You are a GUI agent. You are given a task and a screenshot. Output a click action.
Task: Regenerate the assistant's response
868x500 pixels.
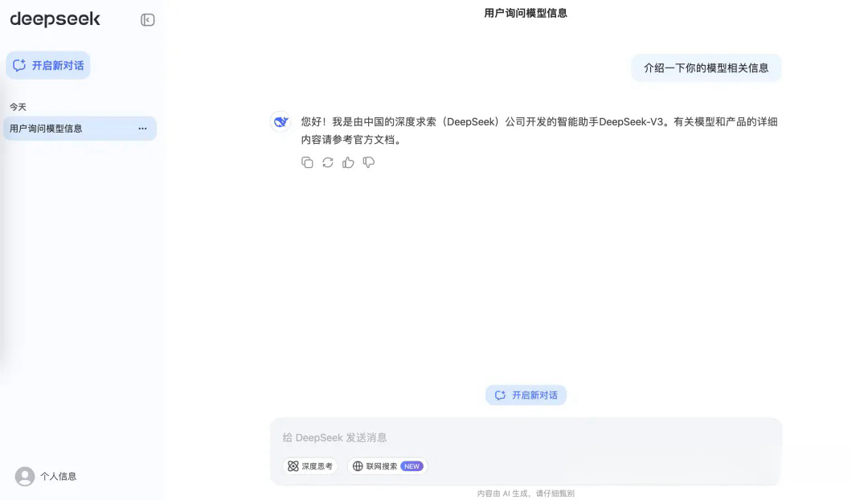coord(328,162)
